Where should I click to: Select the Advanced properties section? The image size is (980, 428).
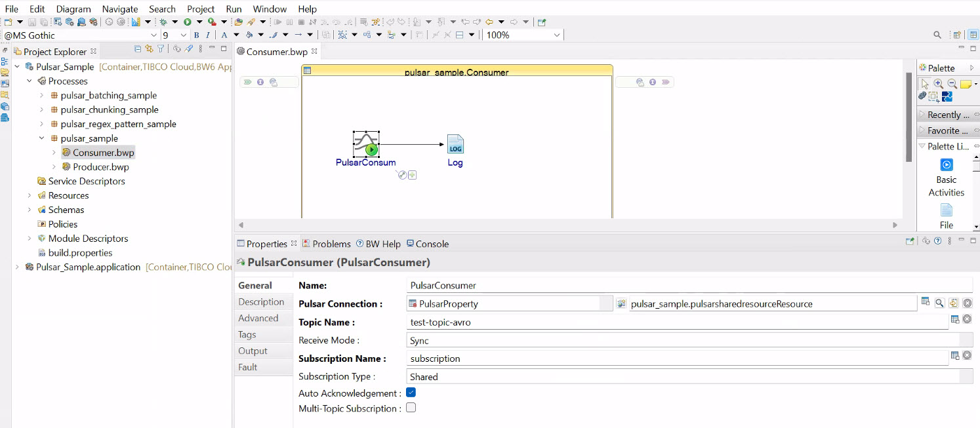258,318
